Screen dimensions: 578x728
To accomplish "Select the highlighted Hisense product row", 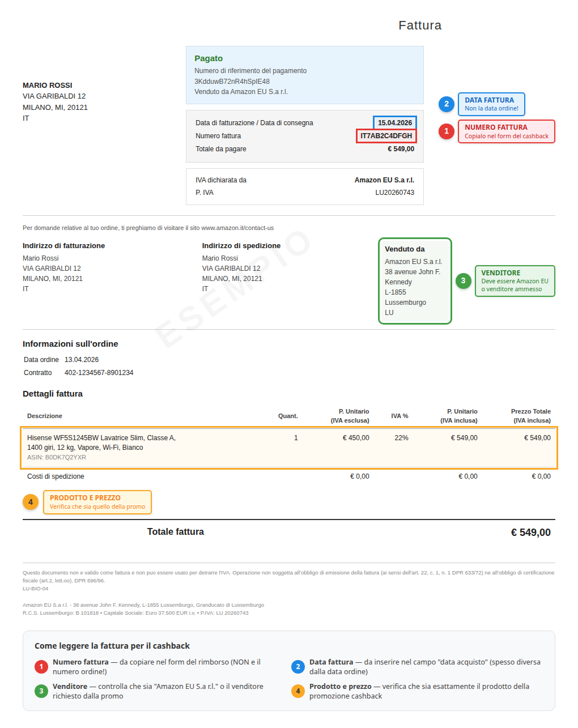I will pyautogui.click(x=289, y=447).
